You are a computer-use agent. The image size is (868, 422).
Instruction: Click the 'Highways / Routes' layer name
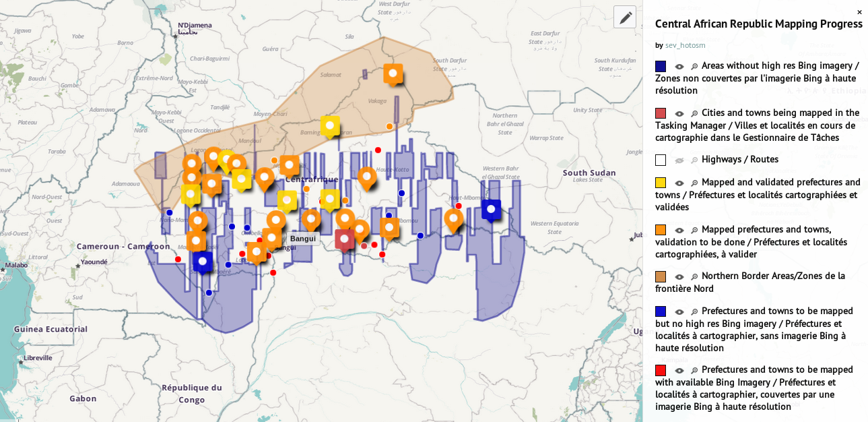tap(740, 160)
